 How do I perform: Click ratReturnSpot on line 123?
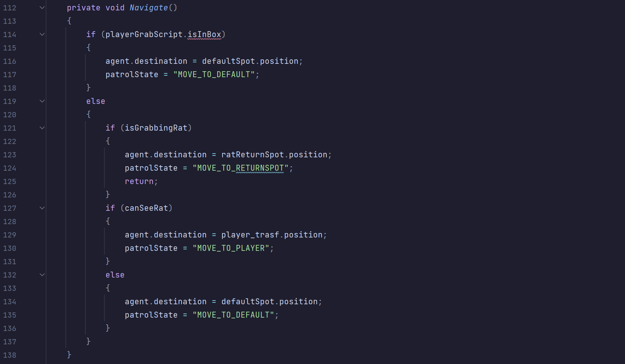click(253, 155)
